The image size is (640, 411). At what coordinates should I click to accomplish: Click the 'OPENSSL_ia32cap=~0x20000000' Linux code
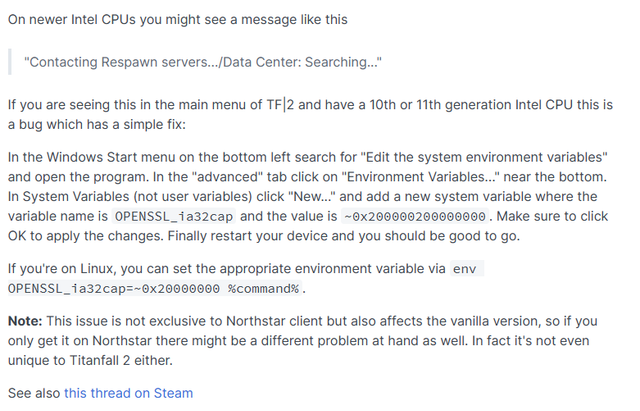point(114,289)
